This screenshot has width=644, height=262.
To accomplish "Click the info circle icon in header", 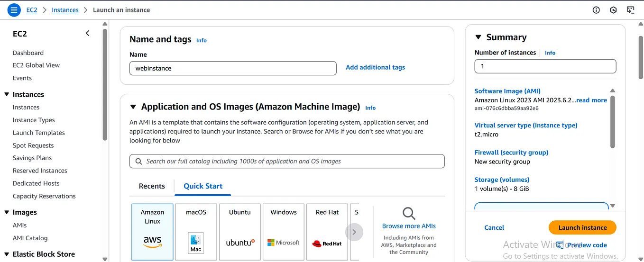I will click(596, 10).
